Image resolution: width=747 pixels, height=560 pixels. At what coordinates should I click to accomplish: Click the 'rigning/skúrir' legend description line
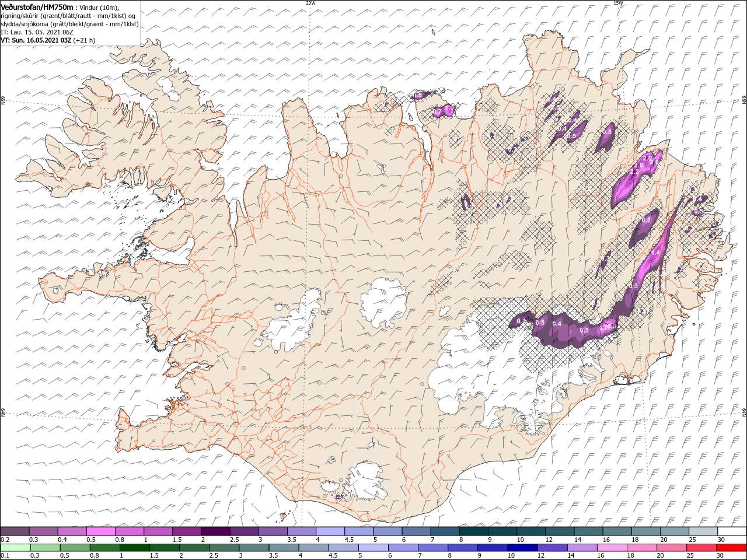tap(68, 16)
